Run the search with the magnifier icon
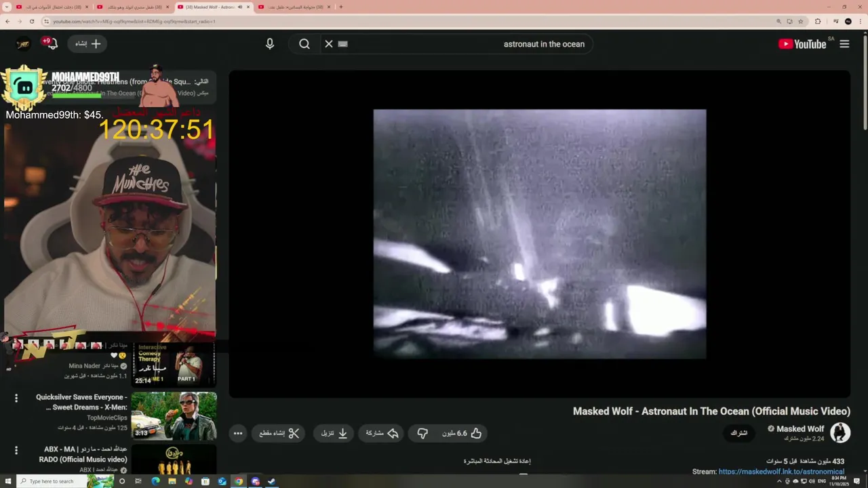 [304, 44]
